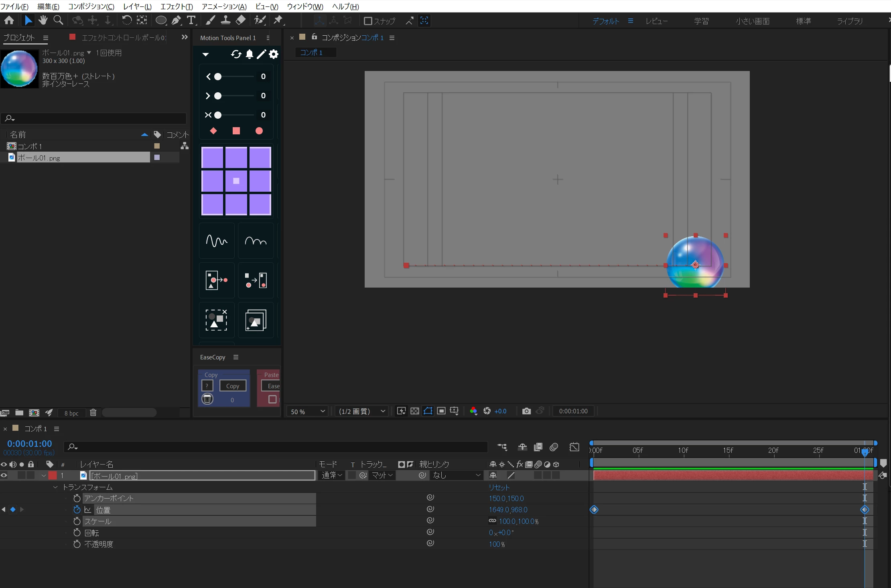Open the エフェクト(T) menu
This screenshot has width=891, height=588.
pyautogui.click(x=177, y=6)
